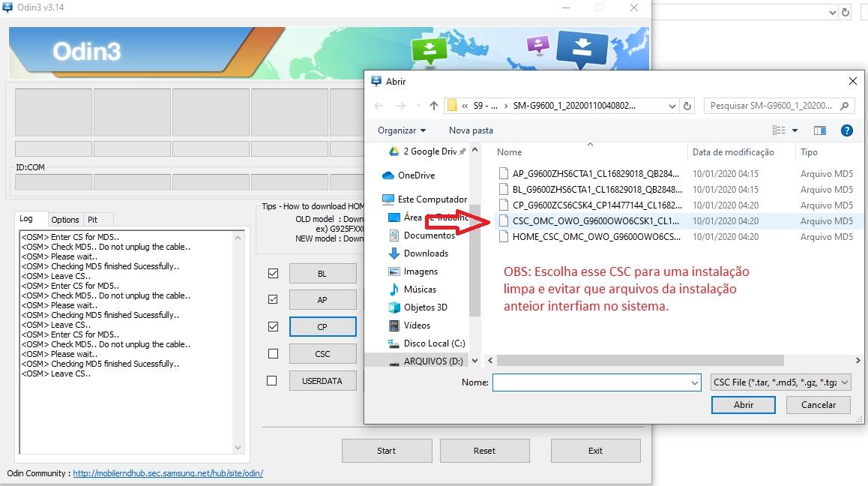Expand the address bar path dropdown
The image size is (868, 486).
click(x=672, y=106)
